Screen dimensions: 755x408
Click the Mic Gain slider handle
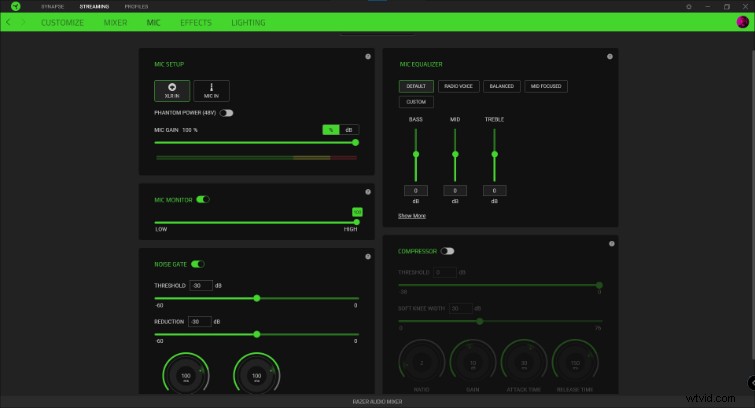(355, 143)
